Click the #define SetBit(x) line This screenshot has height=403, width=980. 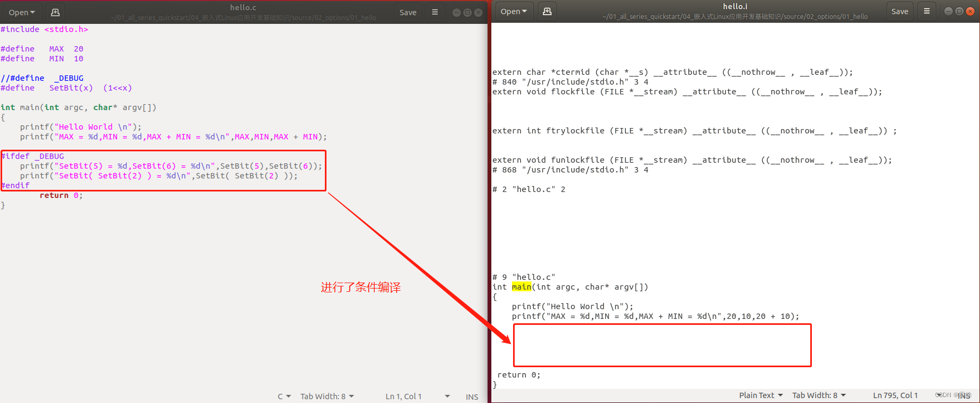[66, 88]
